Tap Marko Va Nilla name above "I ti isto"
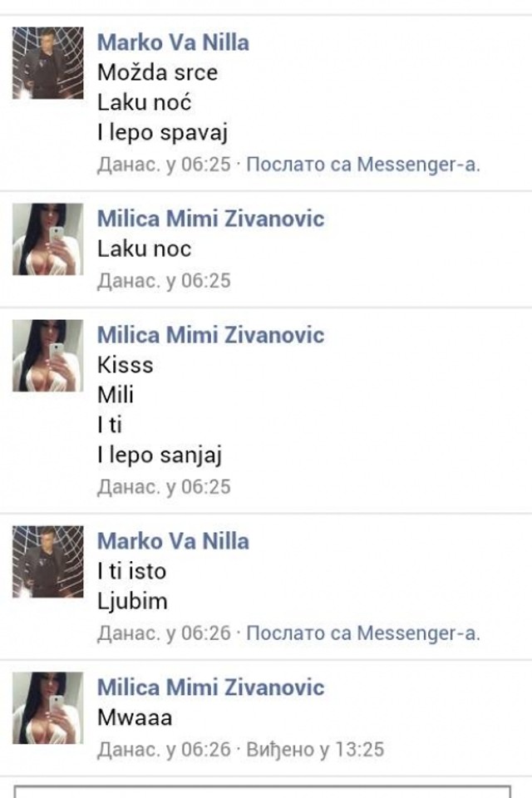 coord(173,541)
